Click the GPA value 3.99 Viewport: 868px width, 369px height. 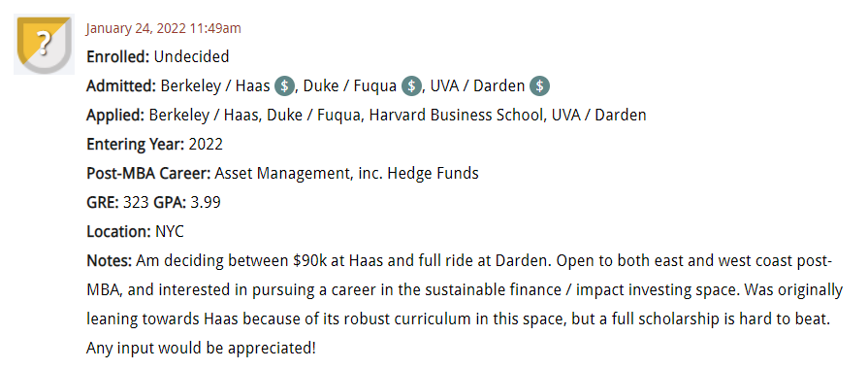(206, 202)
